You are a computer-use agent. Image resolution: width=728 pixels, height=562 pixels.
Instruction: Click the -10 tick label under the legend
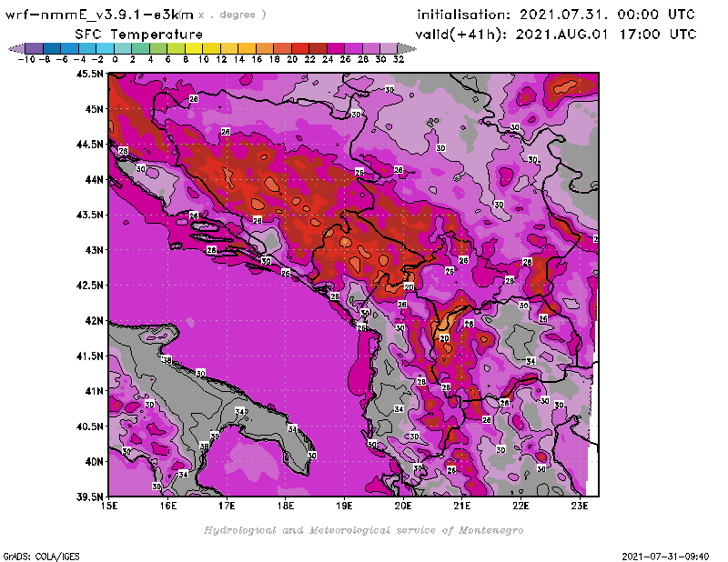(x=26, y=59)
